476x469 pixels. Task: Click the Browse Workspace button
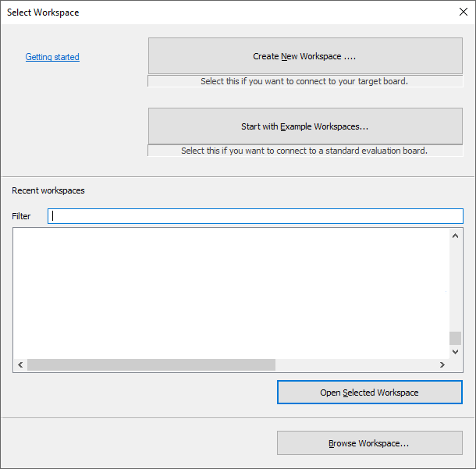tap(369, 443)
